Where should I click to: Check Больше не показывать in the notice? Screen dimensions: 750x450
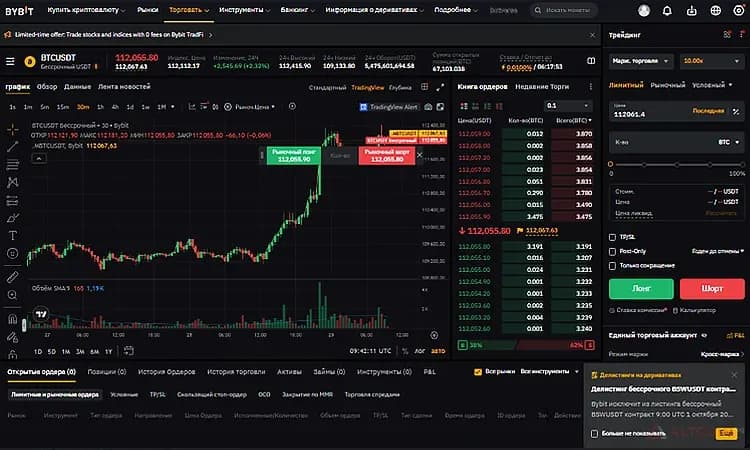coord(595,433)
